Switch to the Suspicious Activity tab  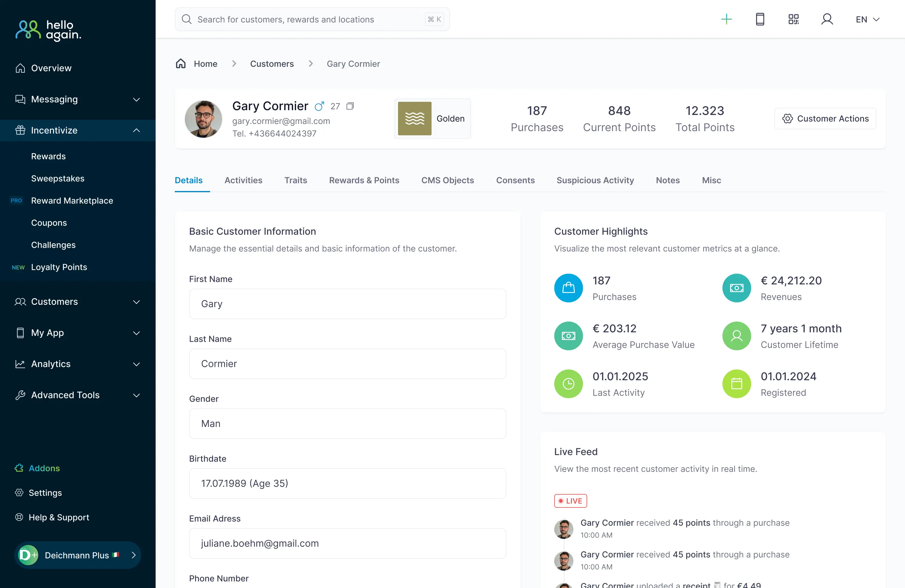click(x=595, y=180)
